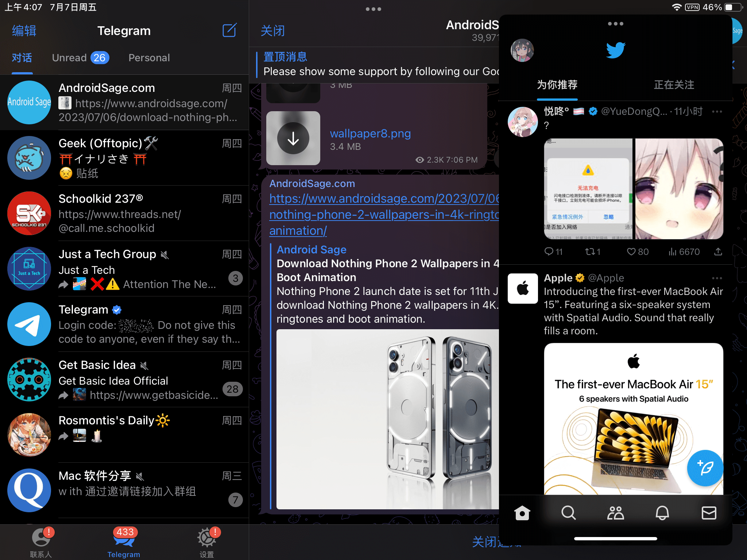This screenshot has width=747, height=560.
Task: Tap the Twitter search icon
Action: click(568, 512)
